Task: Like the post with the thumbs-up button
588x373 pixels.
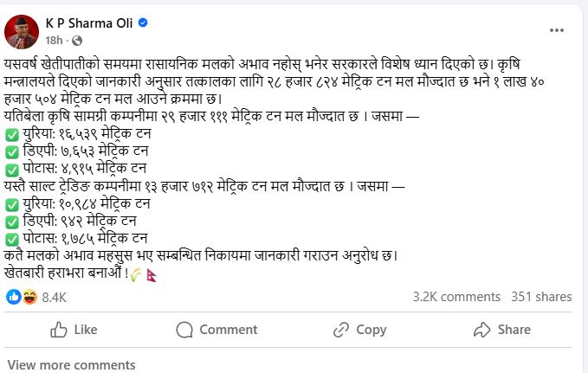Action: point(74,330)
